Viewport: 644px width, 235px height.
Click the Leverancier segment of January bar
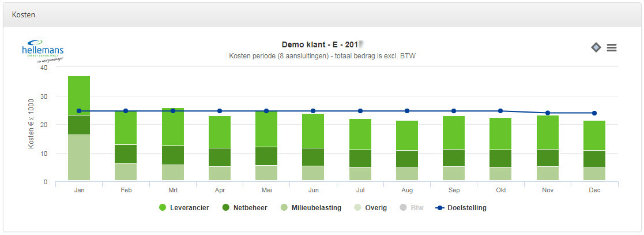pos(79,95)
